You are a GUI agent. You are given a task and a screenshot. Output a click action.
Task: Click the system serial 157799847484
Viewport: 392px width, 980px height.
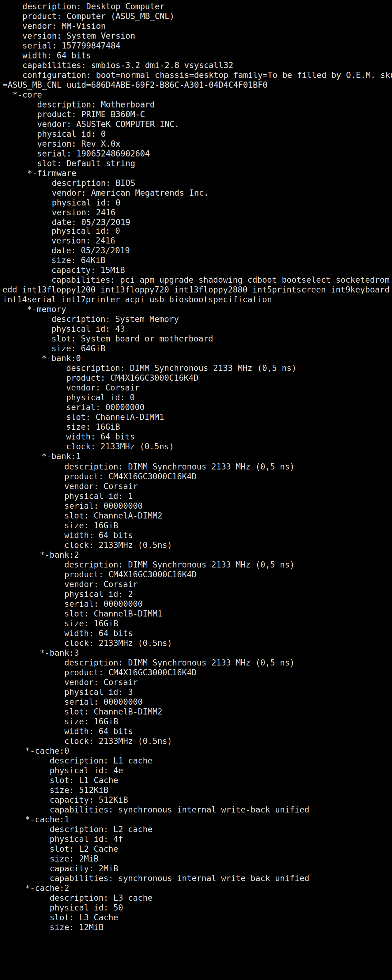[x=91, y=46]
